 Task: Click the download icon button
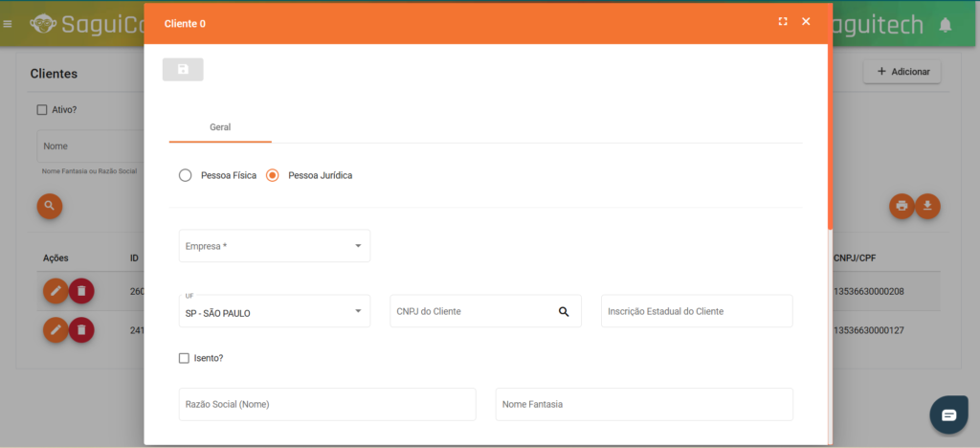pos(928,206)
